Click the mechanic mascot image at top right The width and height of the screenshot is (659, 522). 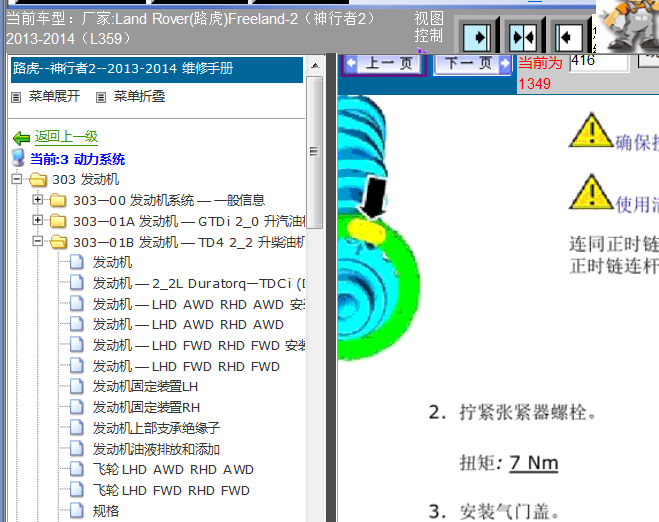point(630,25)
